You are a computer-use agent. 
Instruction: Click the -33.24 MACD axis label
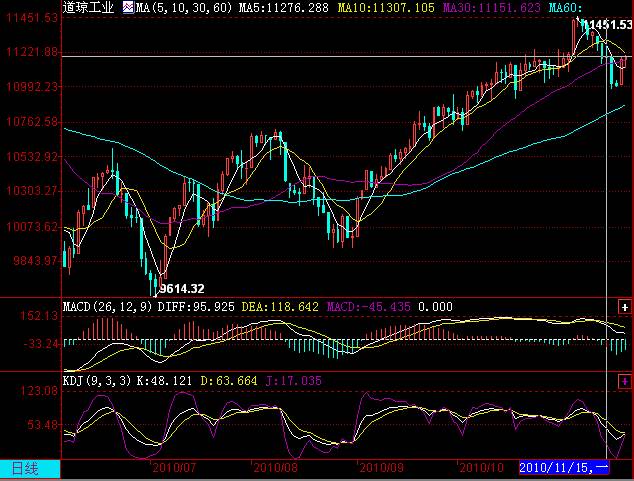coord(41,344)
